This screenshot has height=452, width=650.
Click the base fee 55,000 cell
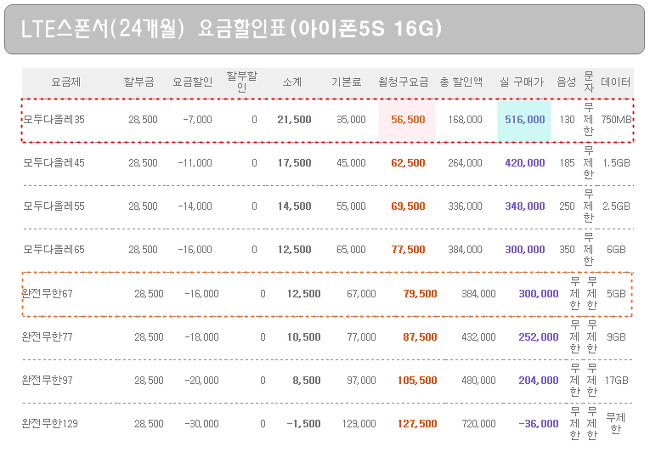point(351,206)
